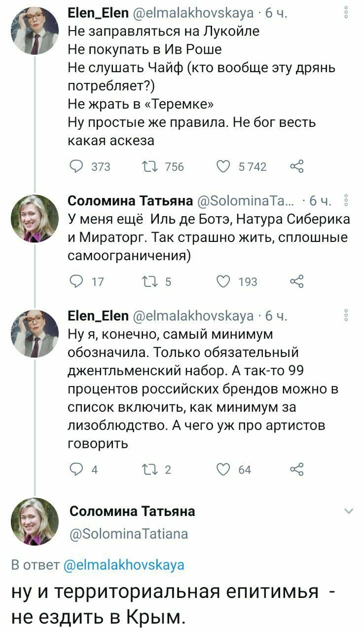The height and width of the screenshot is (632, 364).
Task: Share the first Elen_Elen tweet about Лукойл
Action: coord(296,167)
